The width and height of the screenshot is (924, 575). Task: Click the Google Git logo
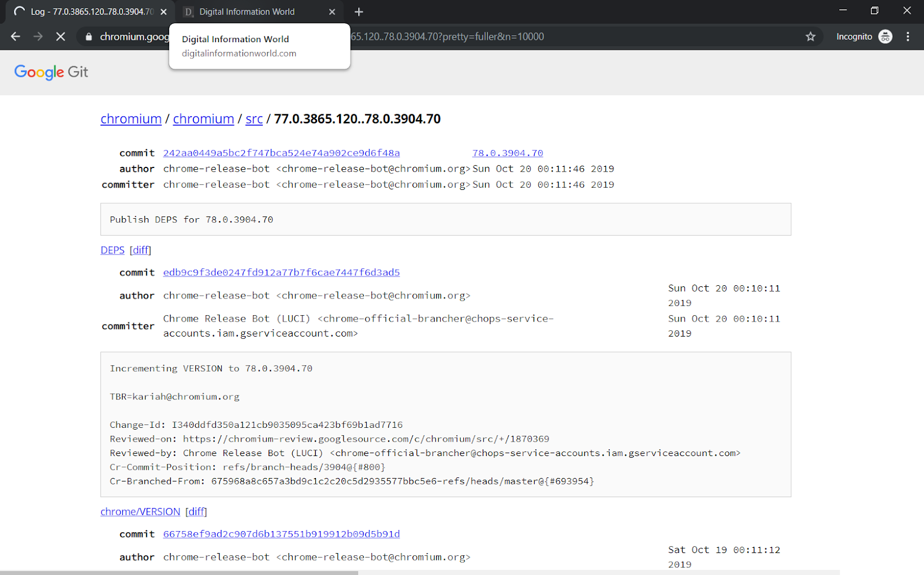tap(51, 72)
